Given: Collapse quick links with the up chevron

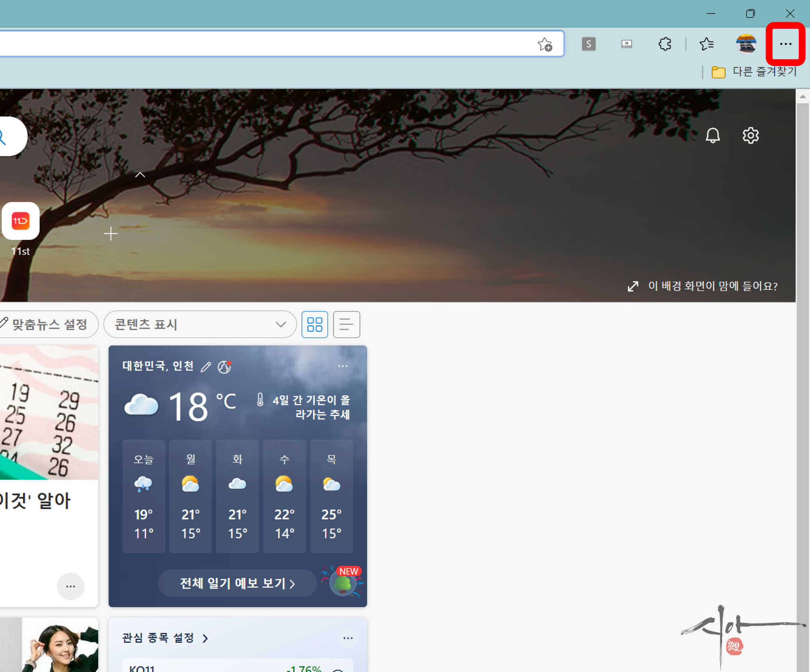Looking at the screenshot, I should (140, 175).
